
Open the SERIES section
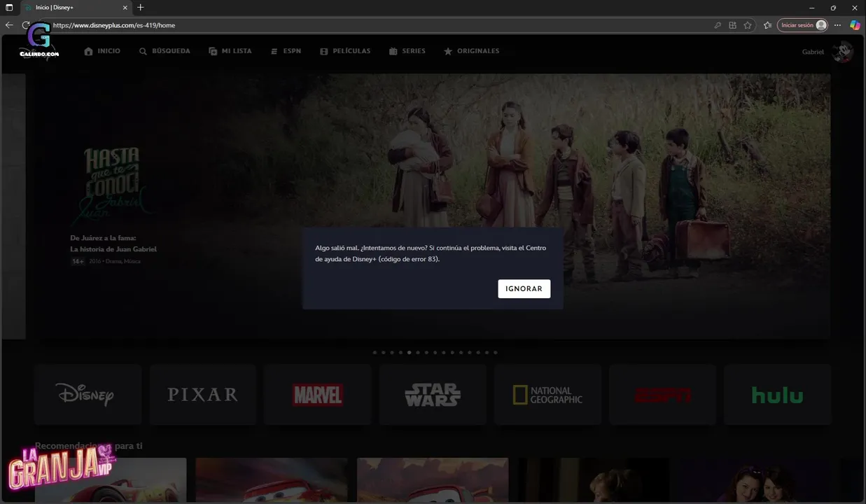pos(407,51)
